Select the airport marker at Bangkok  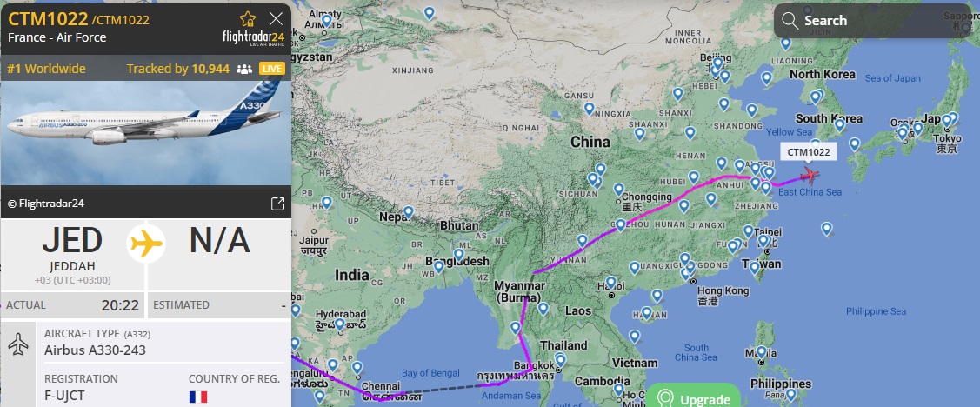point(560,360)
